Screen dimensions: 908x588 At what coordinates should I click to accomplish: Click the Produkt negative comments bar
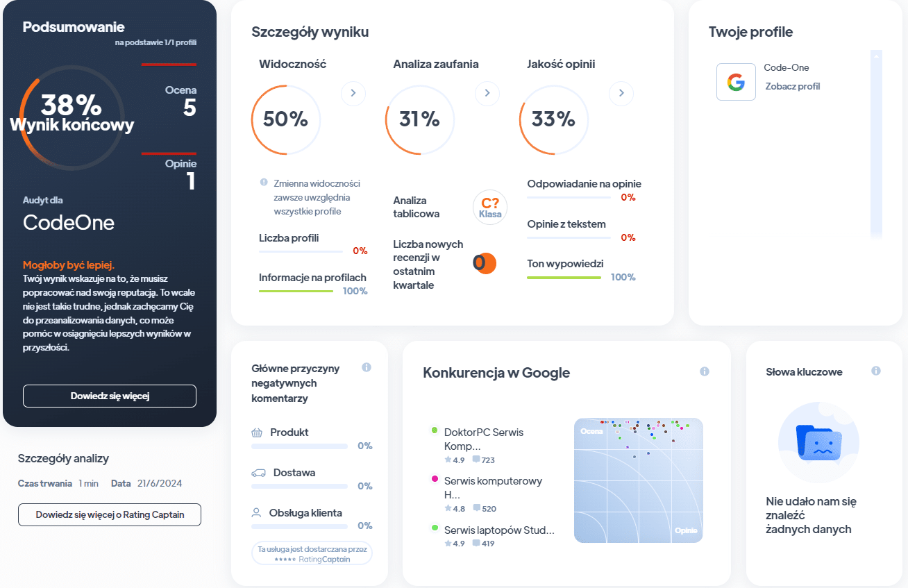click(299, 446)
